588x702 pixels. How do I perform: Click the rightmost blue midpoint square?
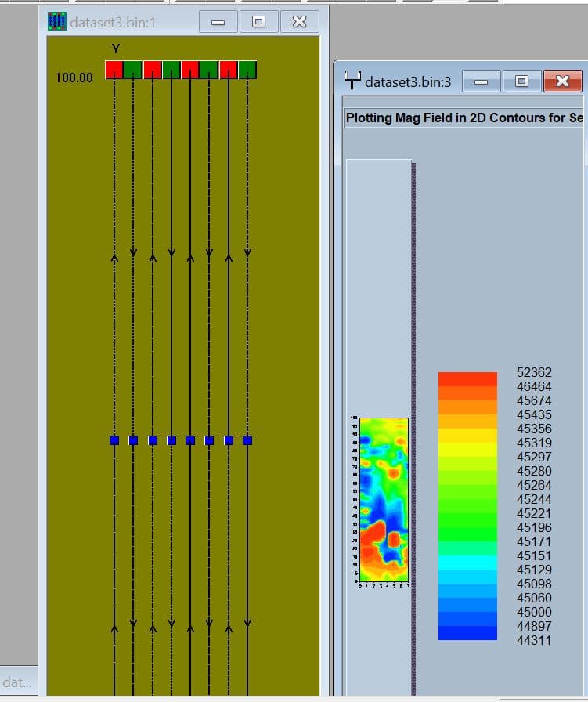[247, 440]
